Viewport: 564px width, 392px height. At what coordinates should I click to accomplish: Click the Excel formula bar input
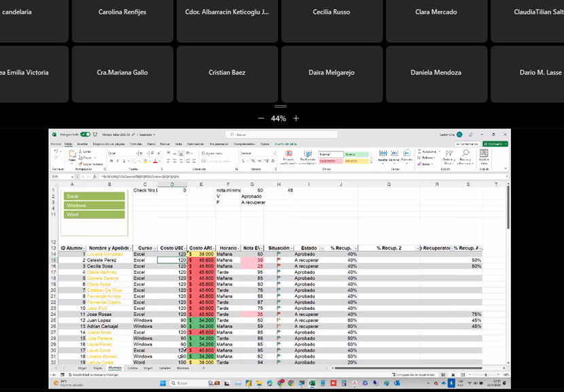[302, 177]
